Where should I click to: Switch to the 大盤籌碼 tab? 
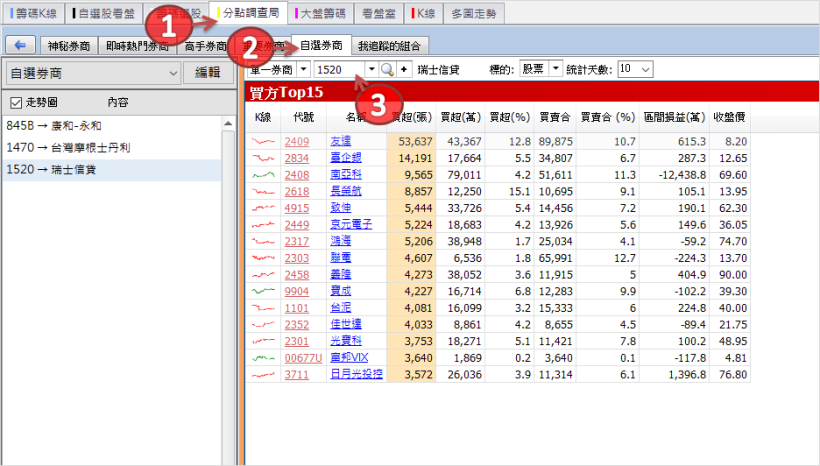click(320, 13)
